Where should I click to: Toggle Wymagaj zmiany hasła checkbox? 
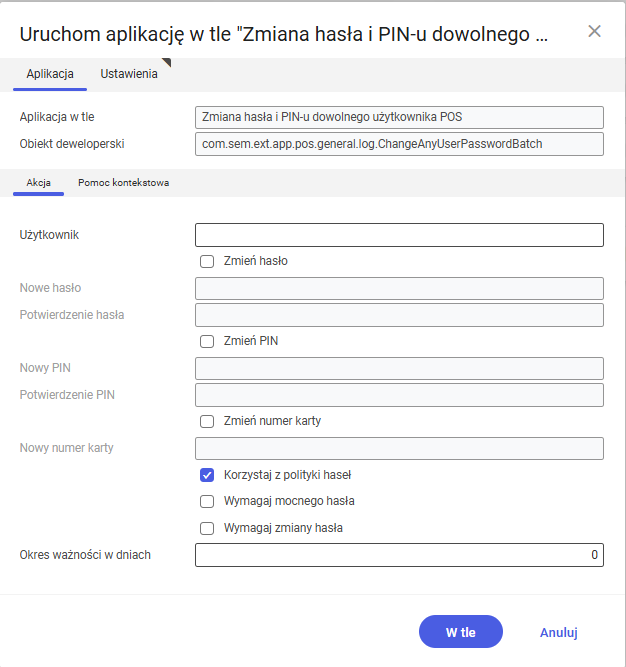click(x=207, y=528)
